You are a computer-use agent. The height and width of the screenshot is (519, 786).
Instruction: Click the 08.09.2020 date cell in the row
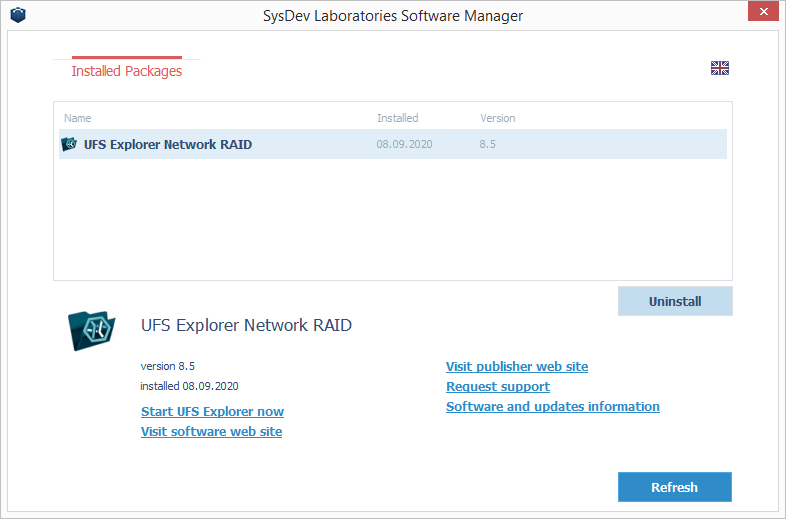pos(404,144)
